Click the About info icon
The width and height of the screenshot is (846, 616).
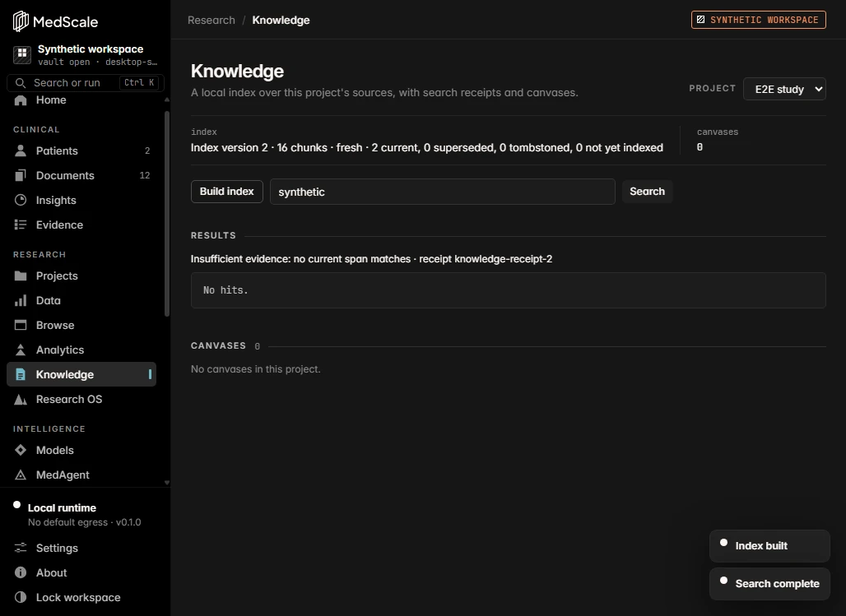(x=21, y=573)
